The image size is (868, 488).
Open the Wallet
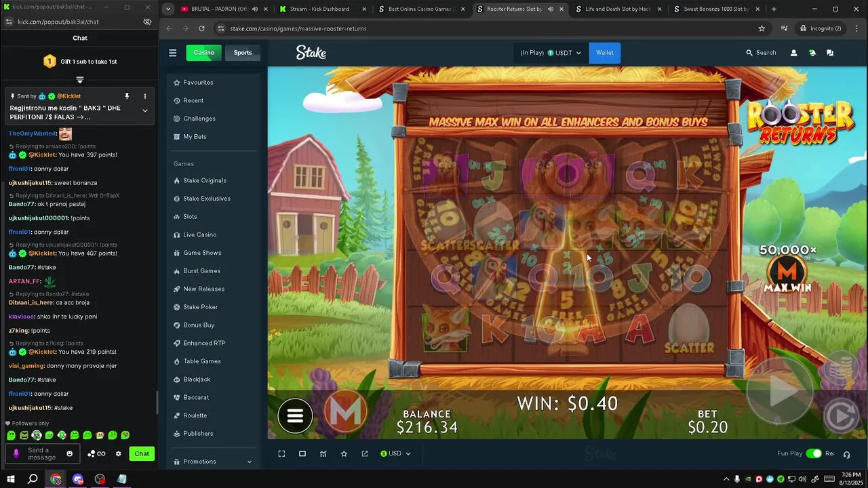click(605, 53)
